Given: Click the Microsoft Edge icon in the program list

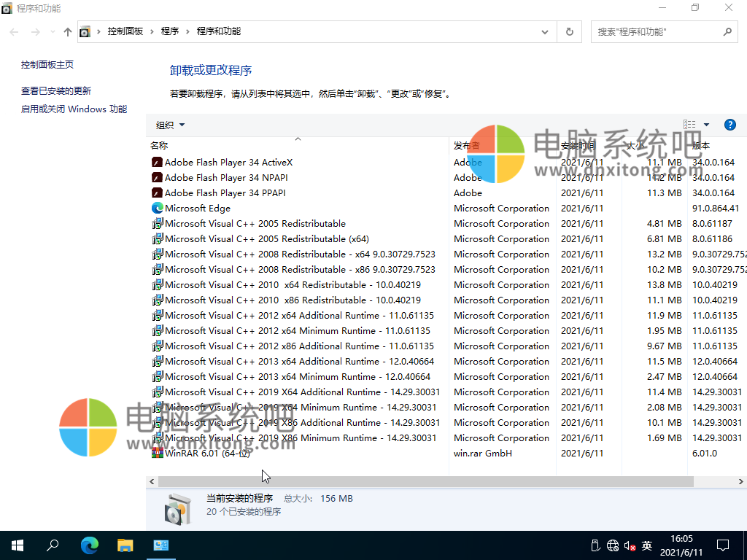Looking at the screenshot, I should pyautogui.click(x=158, y=208).
